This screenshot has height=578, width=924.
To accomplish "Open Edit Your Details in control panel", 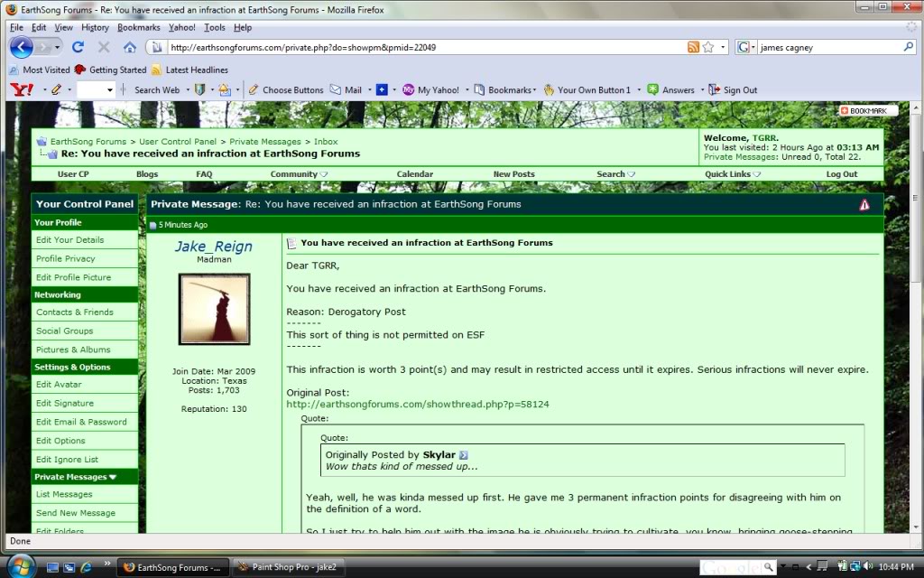I will tap(69, 240).
